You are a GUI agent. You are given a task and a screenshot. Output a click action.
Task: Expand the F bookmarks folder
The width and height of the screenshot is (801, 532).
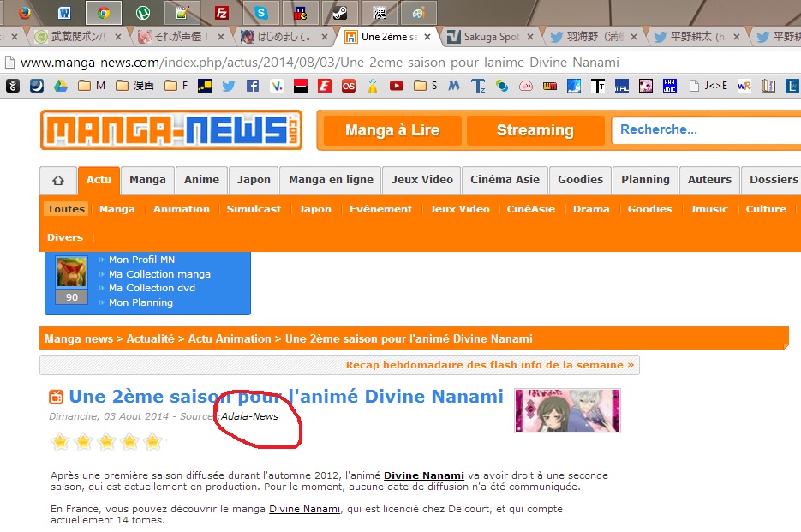point(176,86)
